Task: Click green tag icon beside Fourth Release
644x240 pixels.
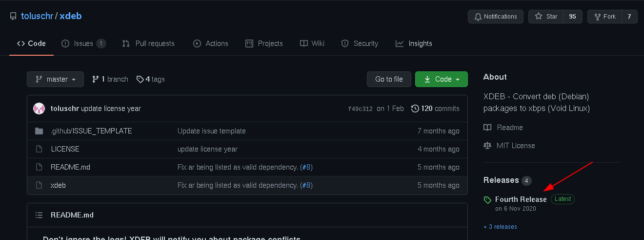Action: point(487,200)
